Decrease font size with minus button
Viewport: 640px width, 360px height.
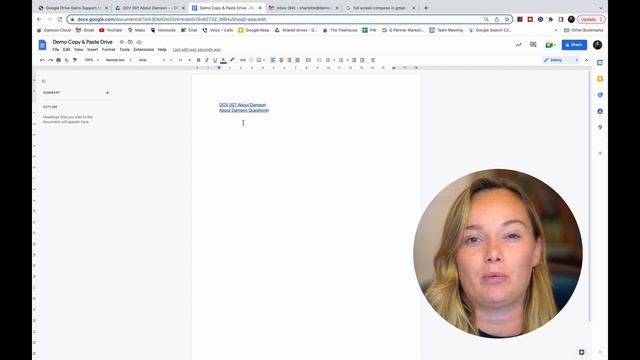coord(171,60)
